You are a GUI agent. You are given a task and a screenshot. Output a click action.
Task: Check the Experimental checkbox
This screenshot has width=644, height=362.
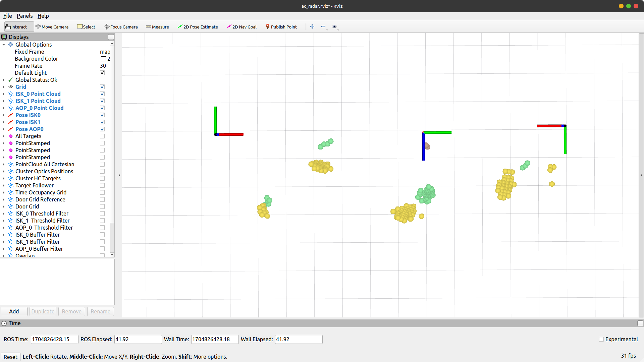coord(601,339)
